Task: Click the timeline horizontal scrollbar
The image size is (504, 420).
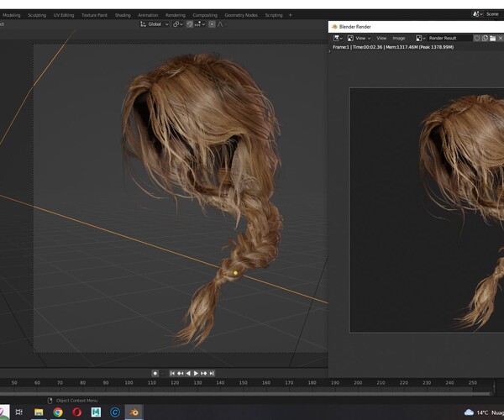Action: tap(245, 394)
